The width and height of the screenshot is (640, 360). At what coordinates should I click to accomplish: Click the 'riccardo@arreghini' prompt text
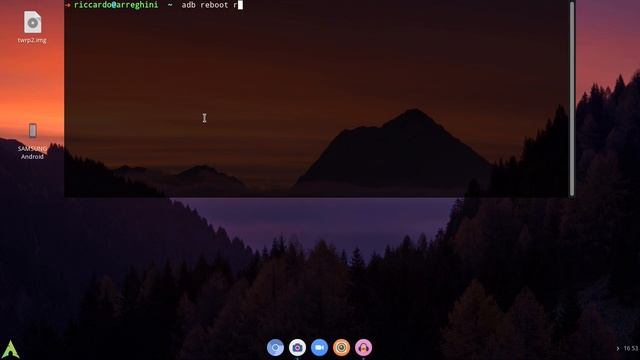pos(116,5)
